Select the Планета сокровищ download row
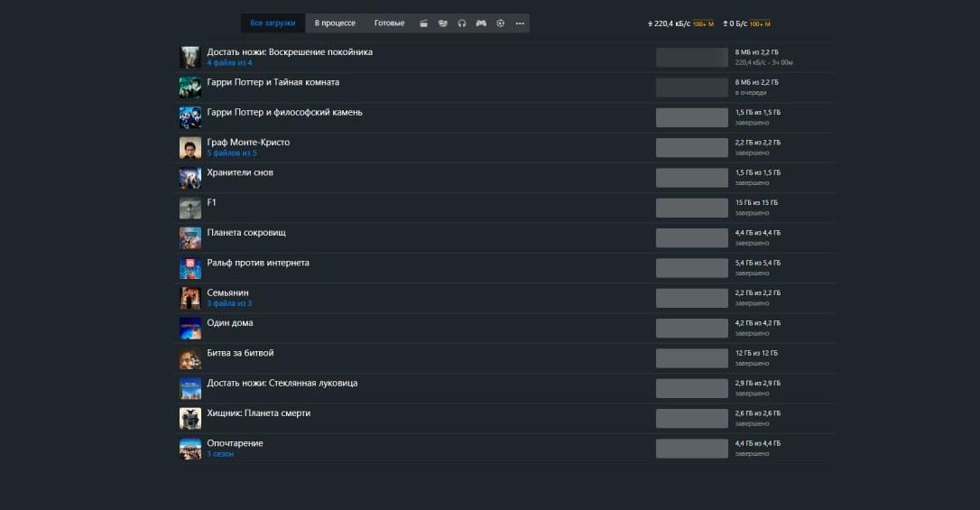 (x=451, y=238)
